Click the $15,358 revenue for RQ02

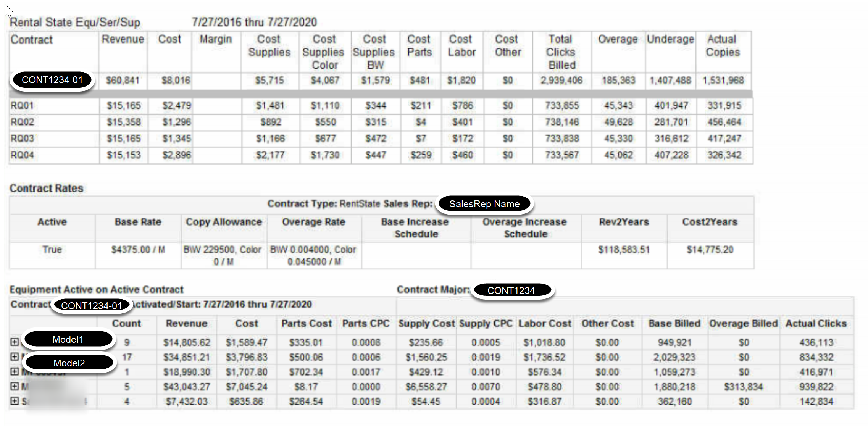pos(124,122)
